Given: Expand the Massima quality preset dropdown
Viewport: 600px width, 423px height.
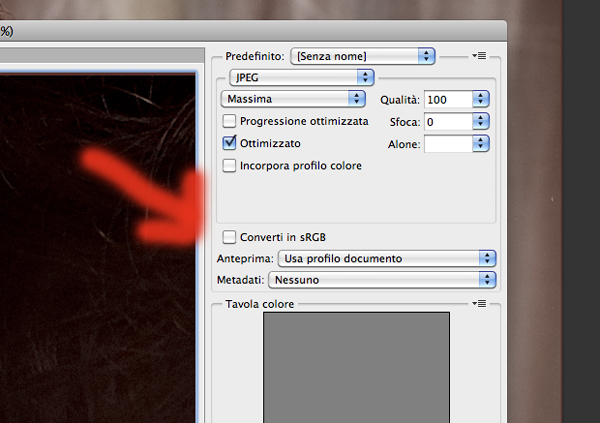Looking at the screenshot, I should pos(291,99).
